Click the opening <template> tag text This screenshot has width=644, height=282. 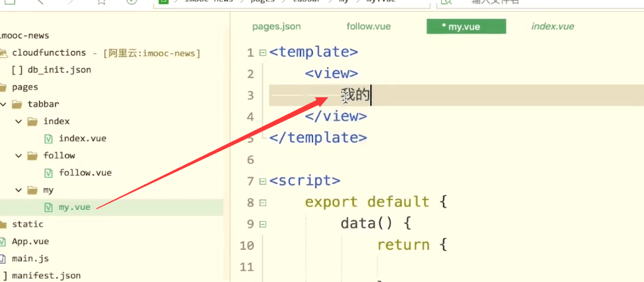[x=314, y=52]
